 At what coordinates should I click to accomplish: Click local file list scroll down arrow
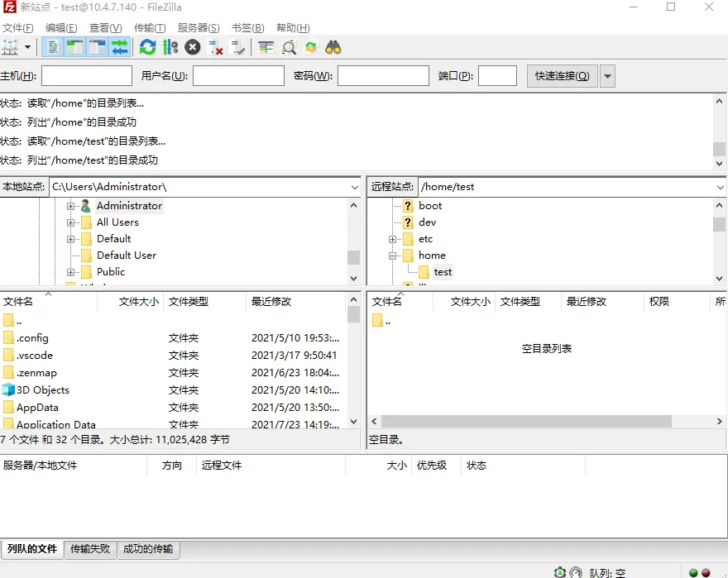click(x=353, y=422)
